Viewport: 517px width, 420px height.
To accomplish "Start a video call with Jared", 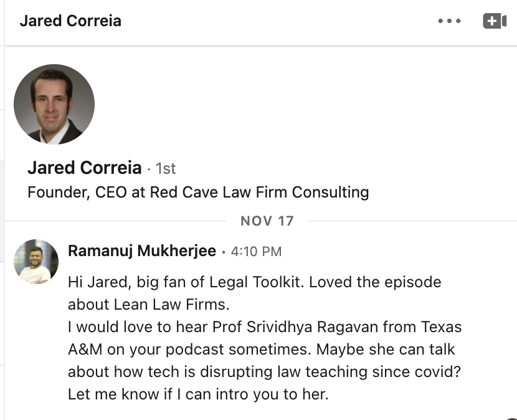I will 495,21.
